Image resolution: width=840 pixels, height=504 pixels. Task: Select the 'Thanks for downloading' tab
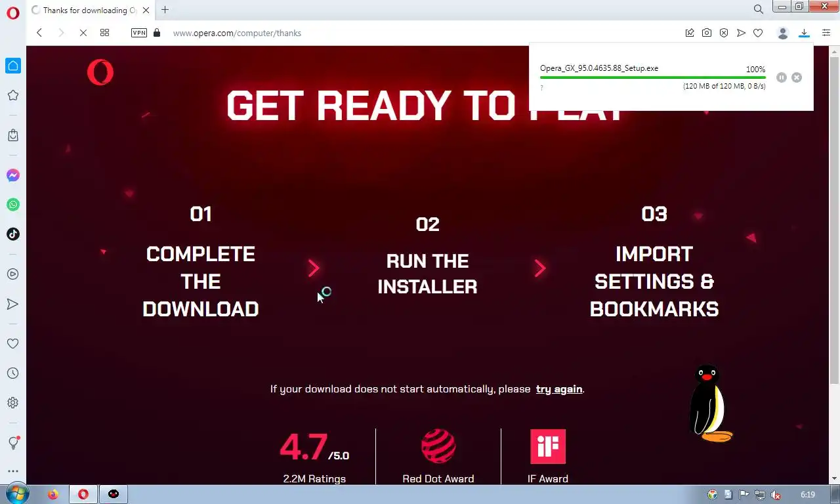(91, 10)
